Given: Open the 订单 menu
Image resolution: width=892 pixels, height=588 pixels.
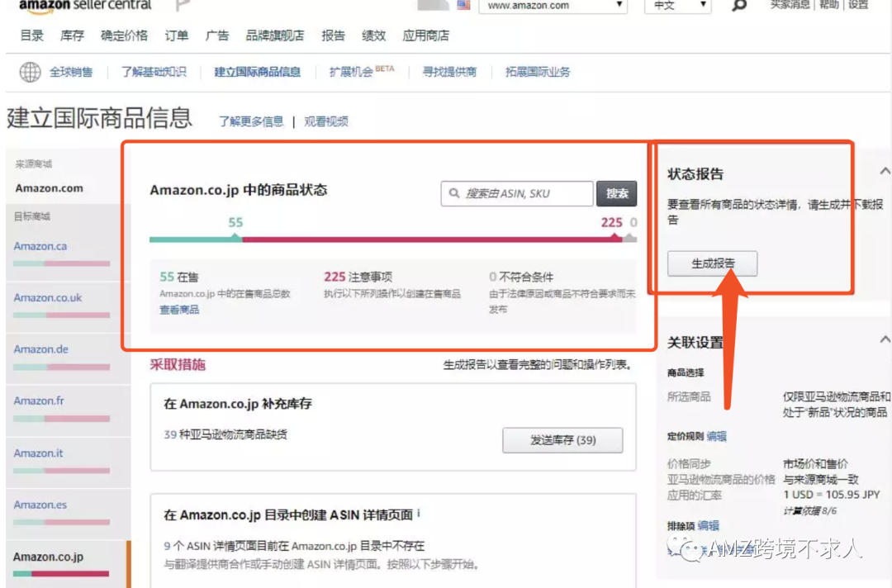Looking at the screenshot, I should (x=177, y=36).
